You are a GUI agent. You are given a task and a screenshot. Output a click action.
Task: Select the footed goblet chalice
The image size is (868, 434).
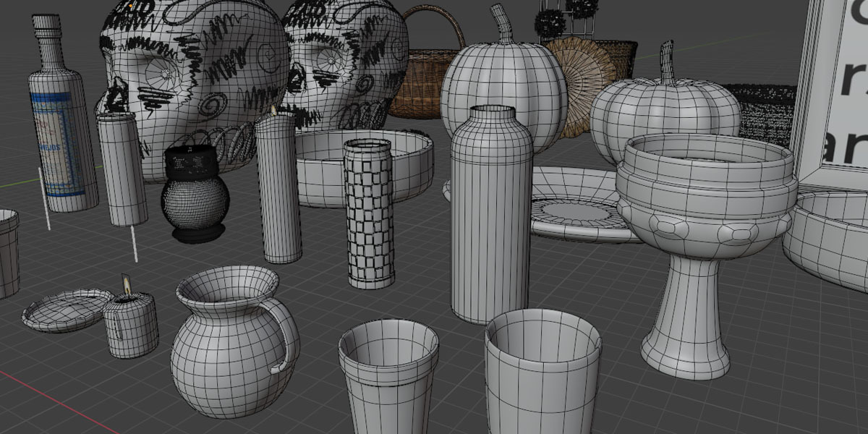700,255
